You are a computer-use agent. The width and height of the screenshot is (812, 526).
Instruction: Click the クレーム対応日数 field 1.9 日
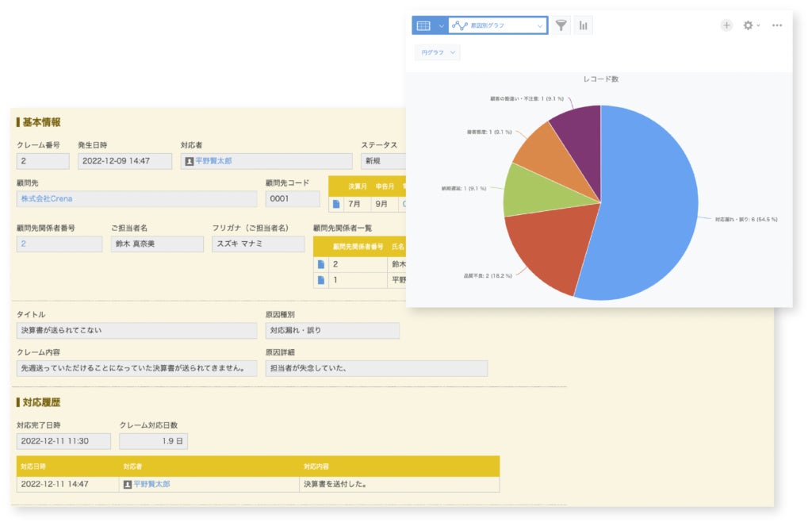click(x=153, y=441)
